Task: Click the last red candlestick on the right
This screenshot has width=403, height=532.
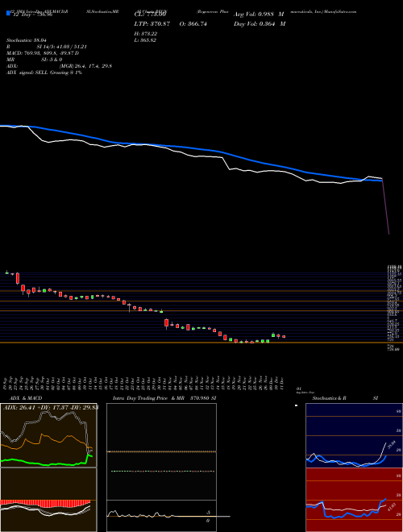Action: (x=284, y=337)
